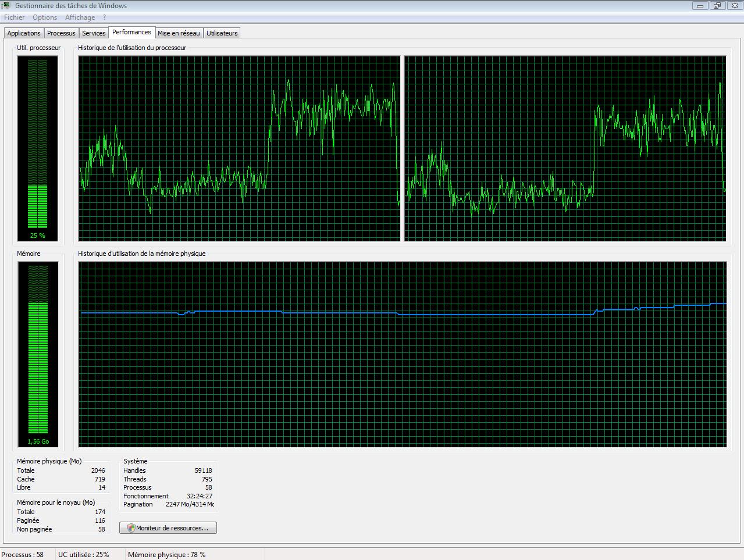Open the Fichier menu
The height and width of the screenshot is (560, 744).
point(15,17)
